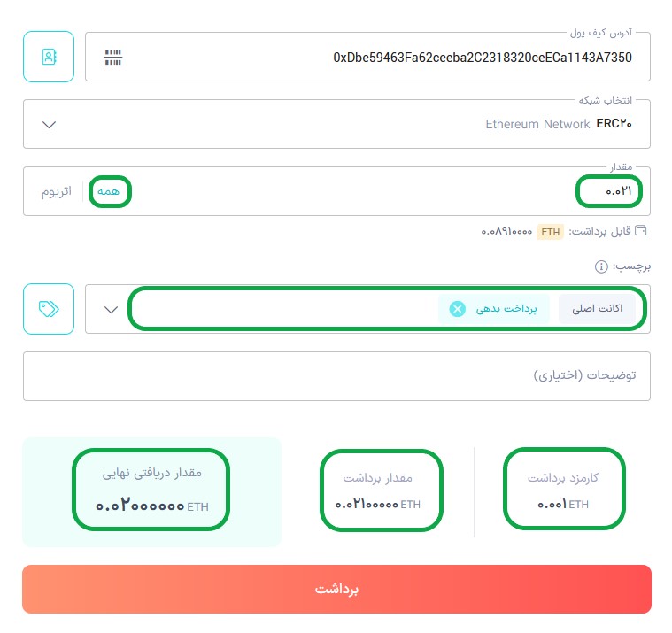
Task: Click the wallet icon beside قابل برداشت
Action: pos(640,230)
